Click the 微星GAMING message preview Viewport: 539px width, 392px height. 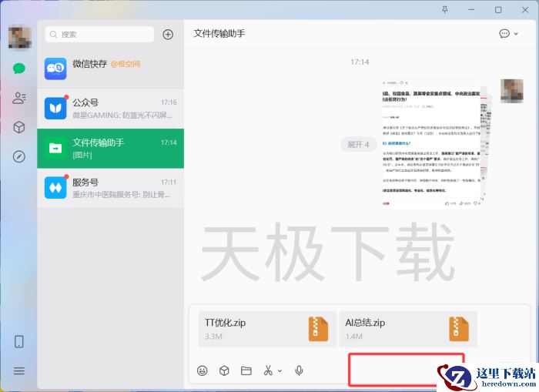coord(122,116)
